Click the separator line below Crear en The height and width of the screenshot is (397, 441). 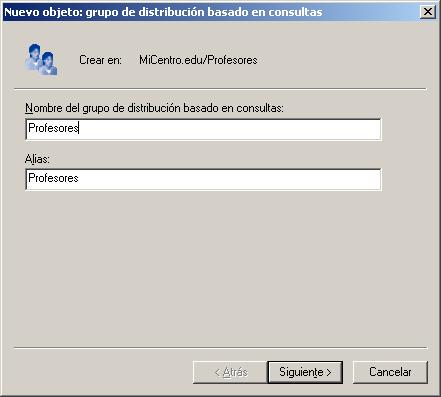220,89
